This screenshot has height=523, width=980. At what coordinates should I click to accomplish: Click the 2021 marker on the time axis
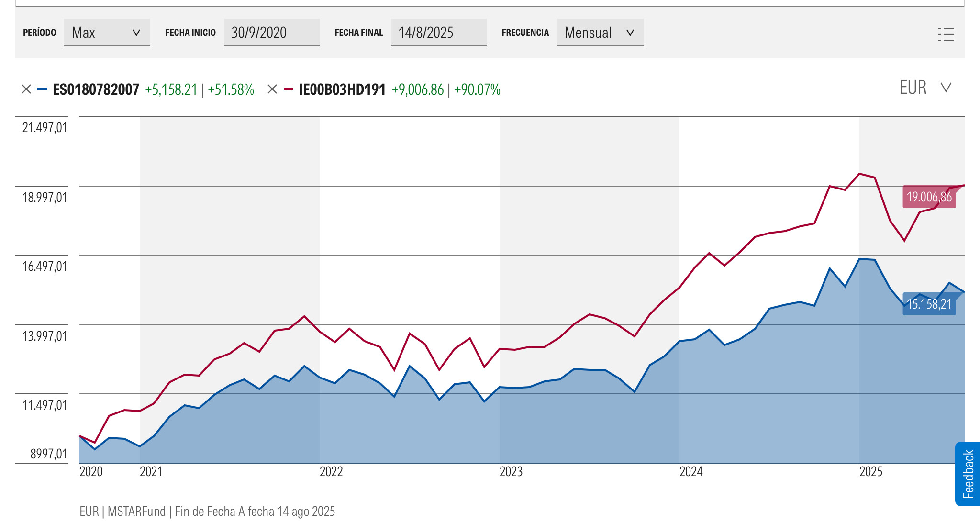151,472
